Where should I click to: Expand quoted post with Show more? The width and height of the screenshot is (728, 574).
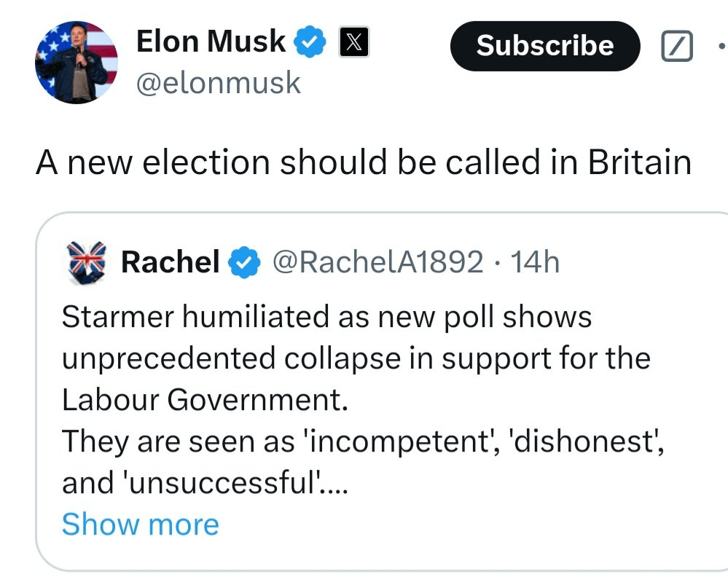click(140, 524)
